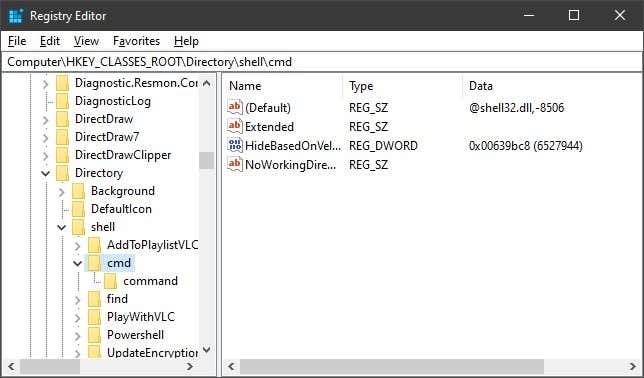The height and width of the screenshot is (378, 644).
Task: Click the @shell32.dll,-8506 data cell
Action: (x=517, y=108)
